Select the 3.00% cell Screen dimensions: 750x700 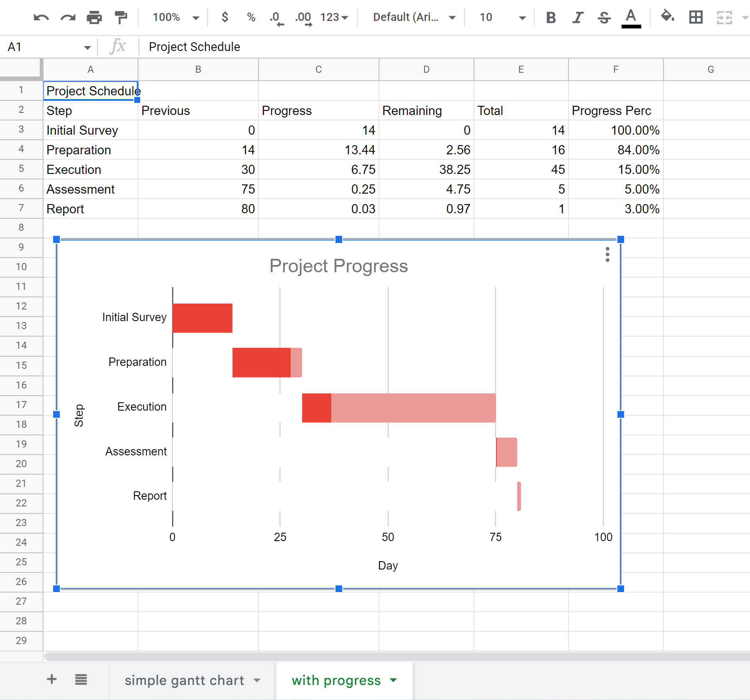616,209
